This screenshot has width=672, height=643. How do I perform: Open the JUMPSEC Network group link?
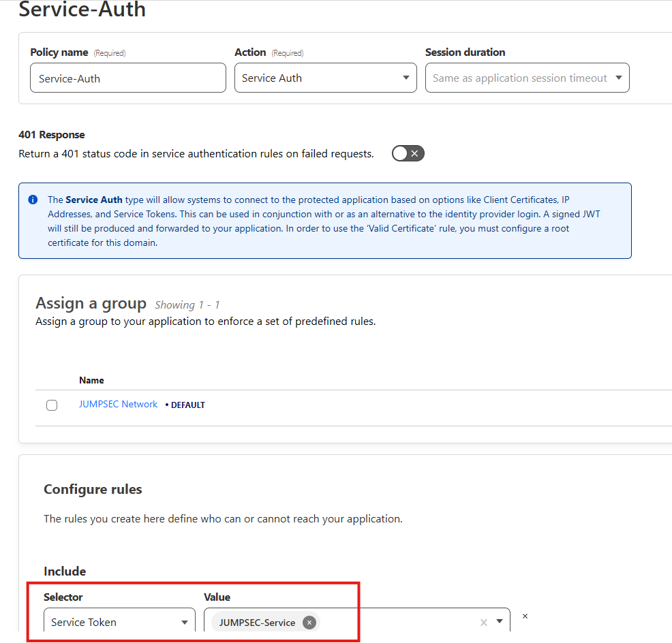click(x=118, y=405)
